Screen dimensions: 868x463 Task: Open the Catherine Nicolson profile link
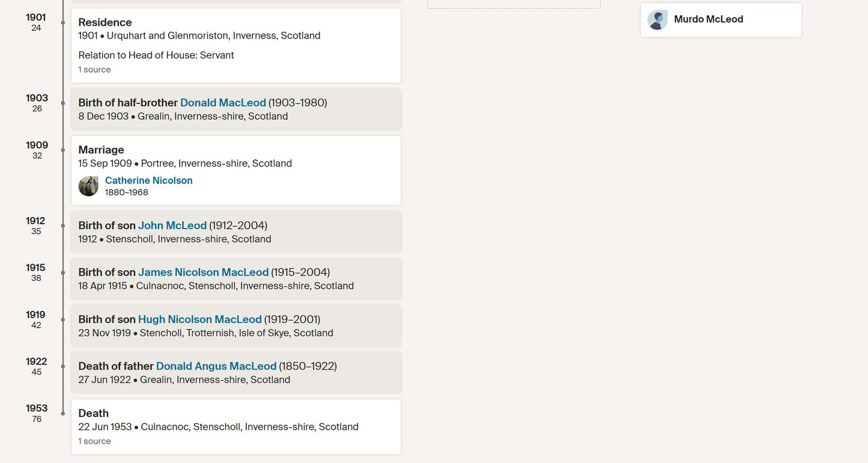click(148, 180)
